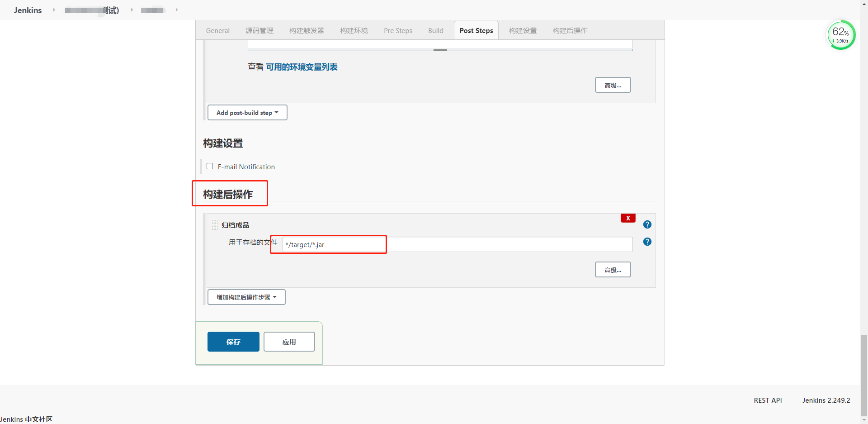The height and width of the screenshot is (424, 868).
Task: Switch to the 构建环境 tab
Action: click(x=354, y=31)
